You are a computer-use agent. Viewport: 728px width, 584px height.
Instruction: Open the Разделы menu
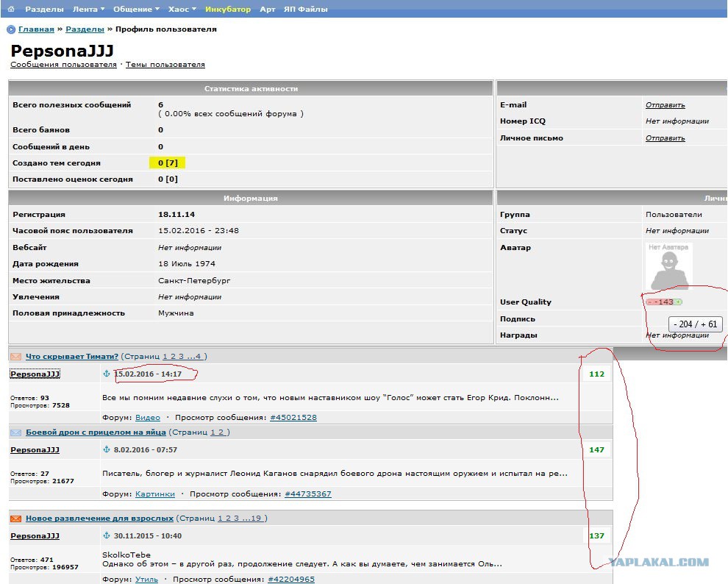(x=44, y=10)
